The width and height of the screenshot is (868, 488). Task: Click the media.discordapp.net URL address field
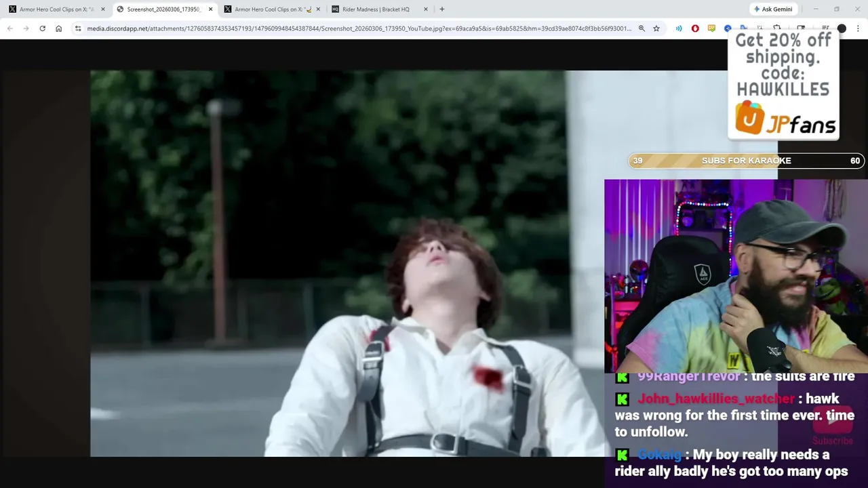coord(359,28)
